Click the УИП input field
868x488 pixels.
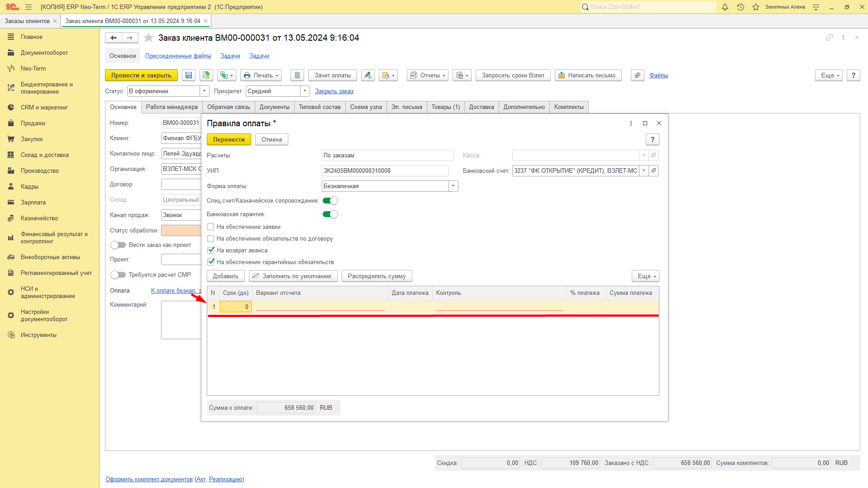click(385, 171)
